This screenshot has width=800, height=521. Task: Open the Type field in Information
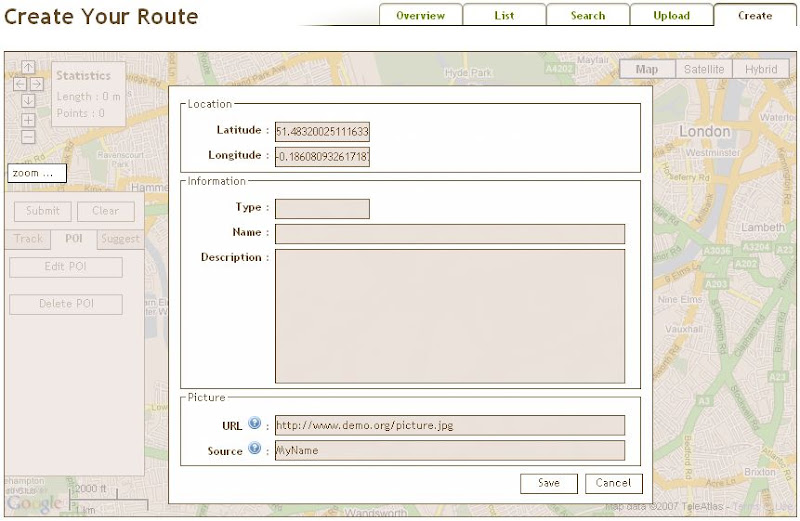[x=322, y=208]
